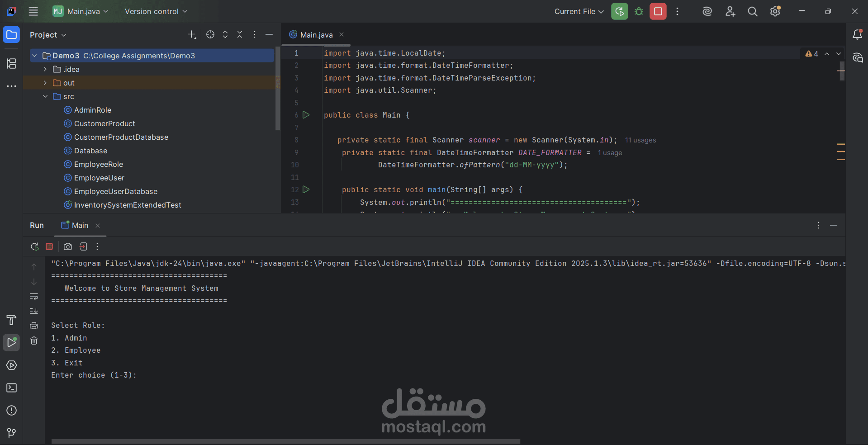
Task: Click the Exit process icon in Run toolbar
Action: (x=83, y=246)
